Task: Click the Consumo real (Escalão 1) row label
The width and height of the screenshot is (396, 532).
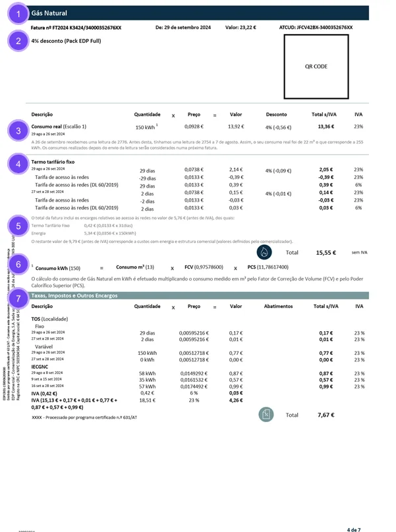Action: click(59, 126)
